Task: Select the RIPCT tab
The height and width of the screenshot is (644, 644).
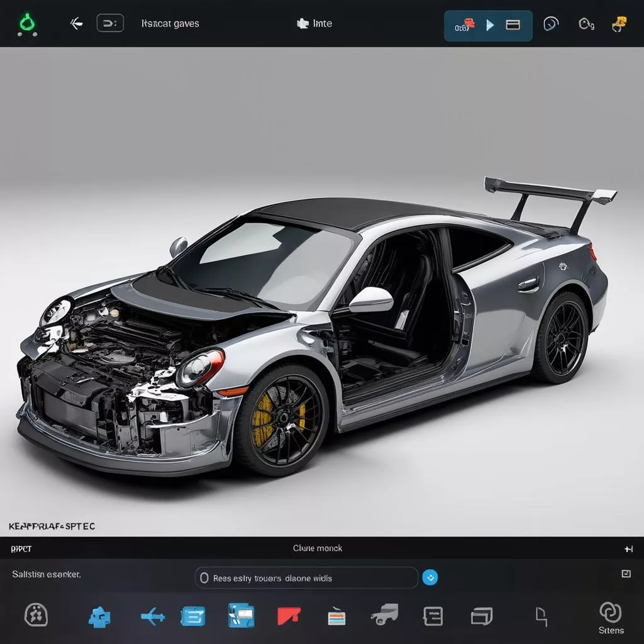Action: pyautogui.click(x=21, y=548)
